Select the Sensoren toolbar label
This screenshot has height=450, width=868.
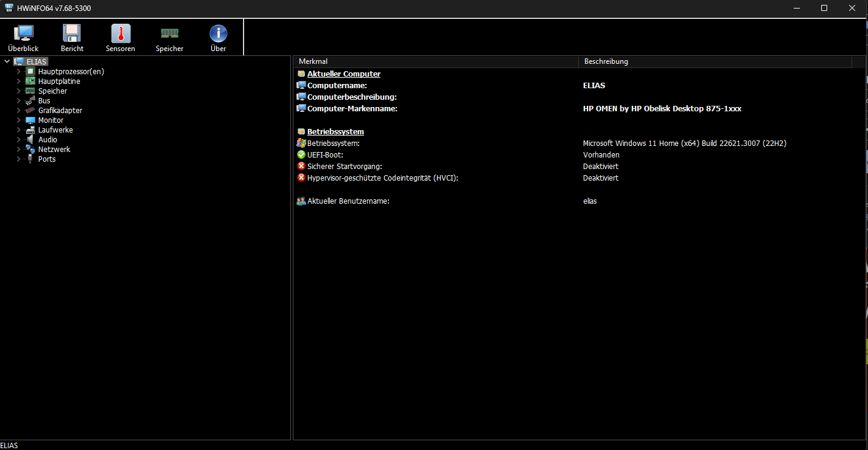(121, 49)
